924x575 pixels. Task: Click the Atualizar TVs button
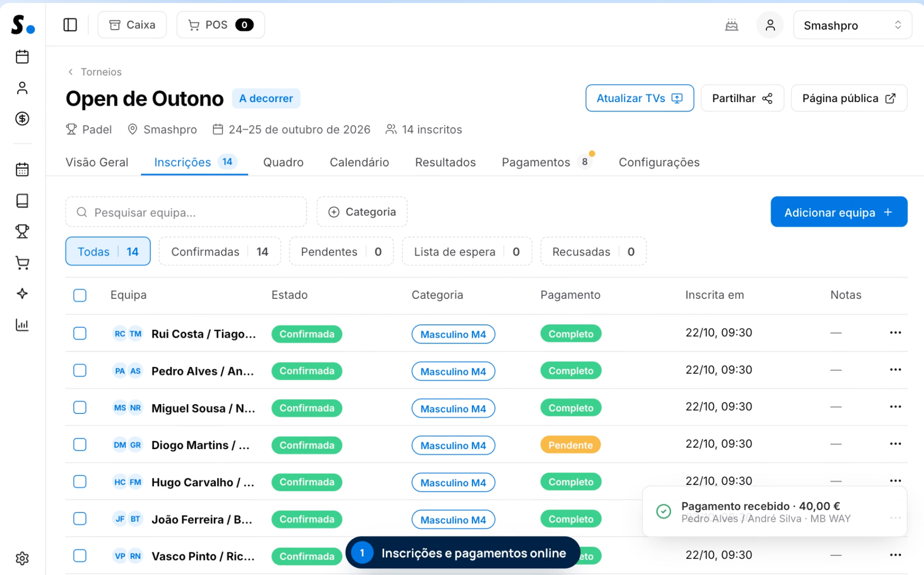pyautogui.click(x=639, y=98)
